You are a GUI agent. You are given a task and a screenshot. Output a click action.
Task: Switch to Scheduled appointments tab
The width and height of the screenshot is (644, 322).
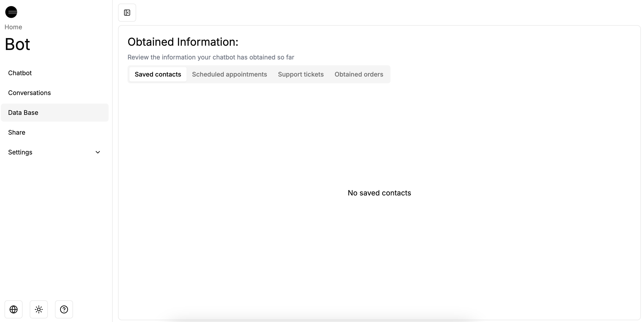229,74
